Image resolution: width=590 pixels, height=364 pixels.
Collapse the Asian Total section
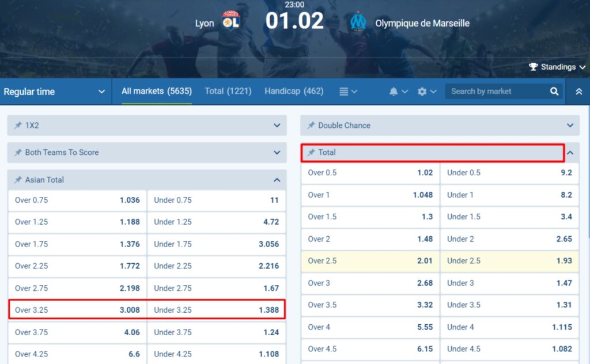[x=277, y=180]
